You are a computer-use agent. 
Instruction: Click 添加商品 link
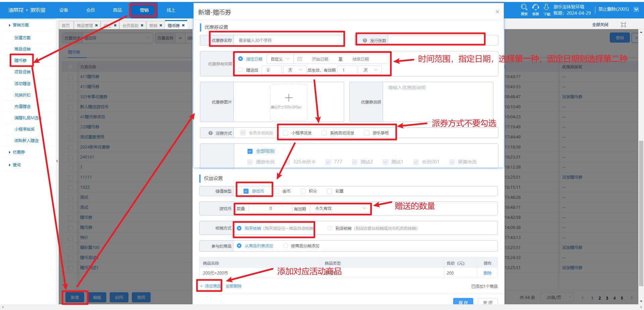[x=210, y=286]
